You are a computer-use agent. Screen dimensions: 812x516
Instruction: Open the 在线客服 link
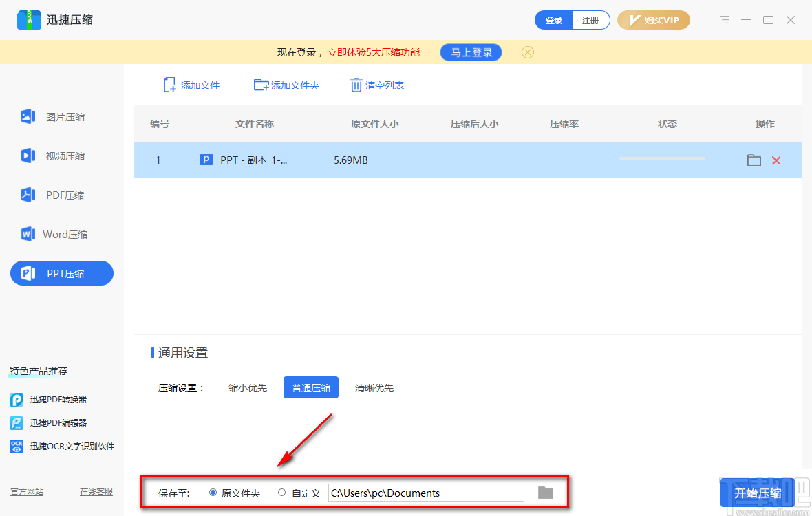(x=96, y=492)
